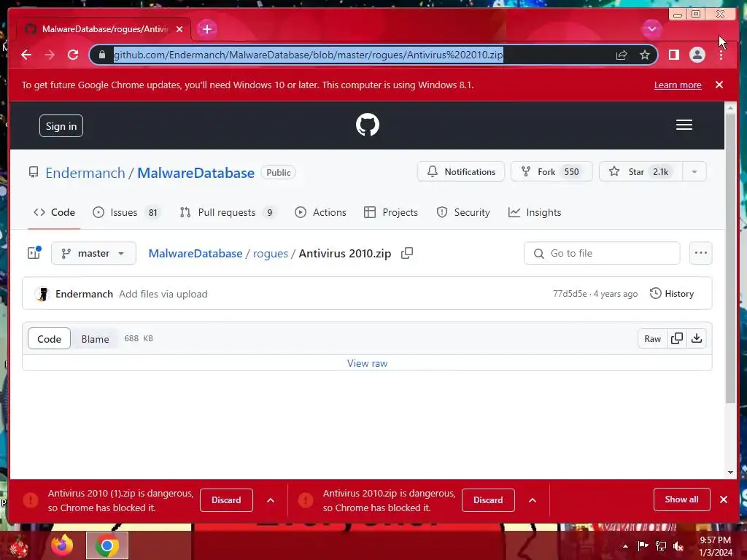Open the MalwareDatabase repository title link
The image size is (747, 560).
[x=196, y=173]
